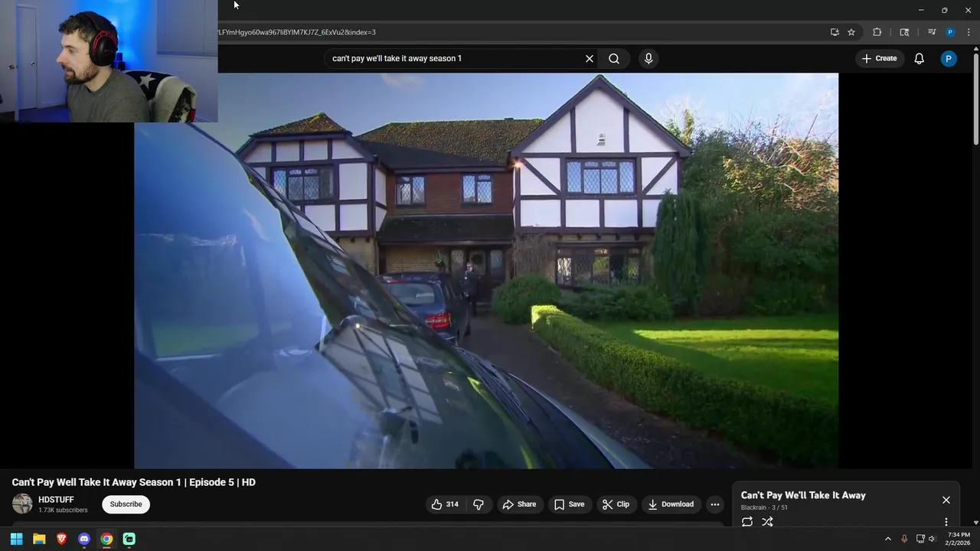This screenshot has width=980, height=551.
Task: Open Brave browser from taskbar
Action: tap(61, 539)
